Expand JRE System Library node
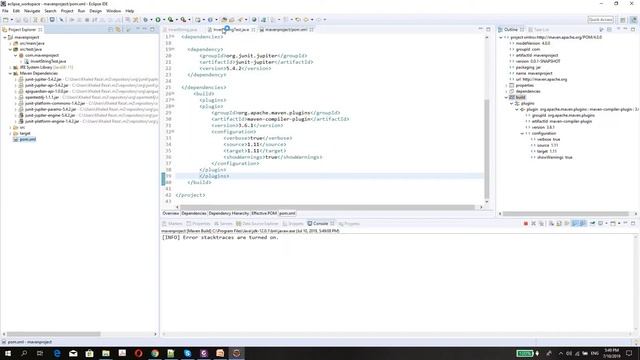 pos(10,67)
